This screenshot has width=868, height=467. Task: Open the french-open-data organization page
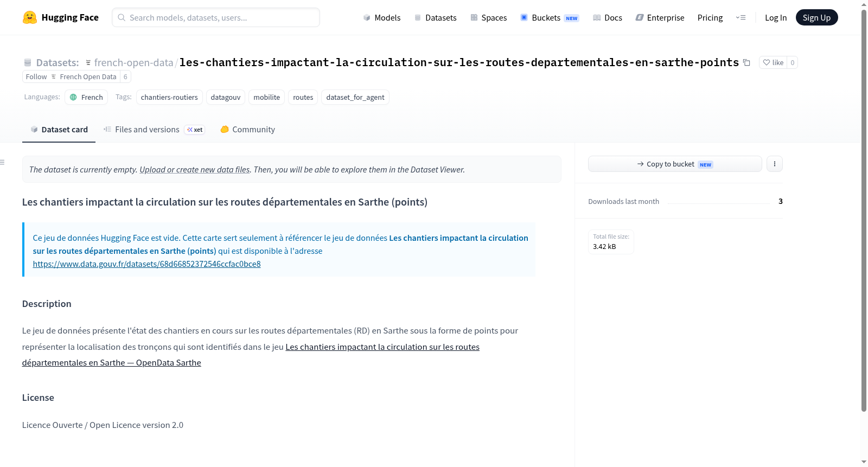point(133,62)
